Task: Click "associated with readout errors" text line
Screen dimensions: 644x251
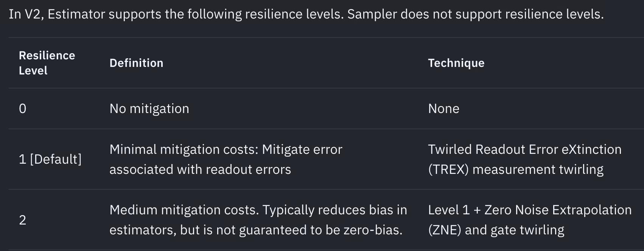Action: 200,169
